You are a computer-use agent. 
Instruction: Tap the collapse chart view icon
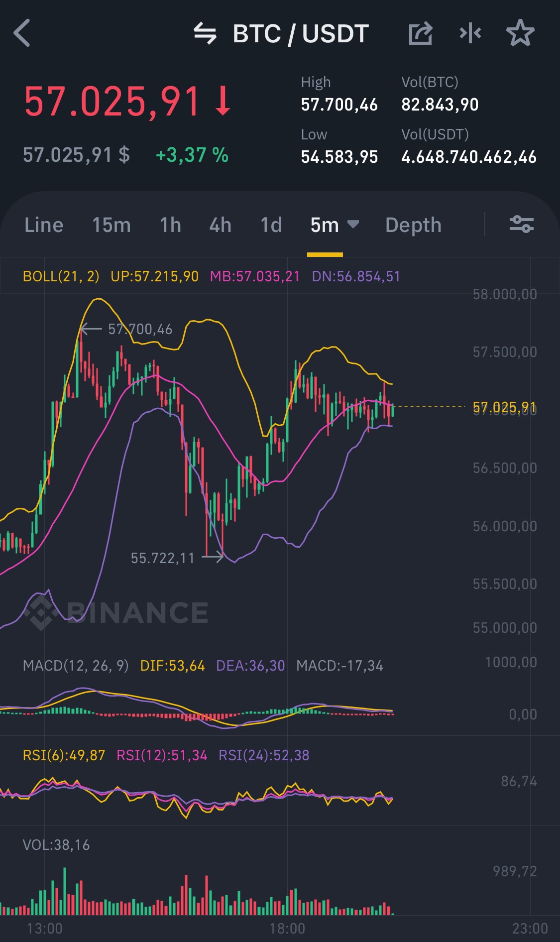(470, 33)
